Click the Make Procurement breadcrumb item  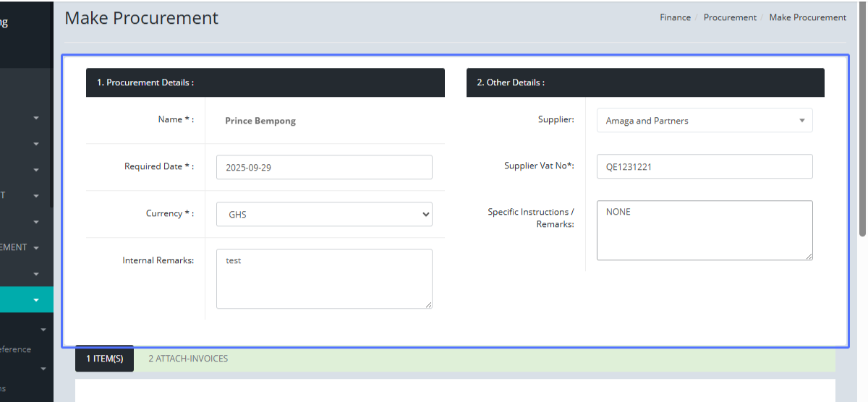coord(807,17)
